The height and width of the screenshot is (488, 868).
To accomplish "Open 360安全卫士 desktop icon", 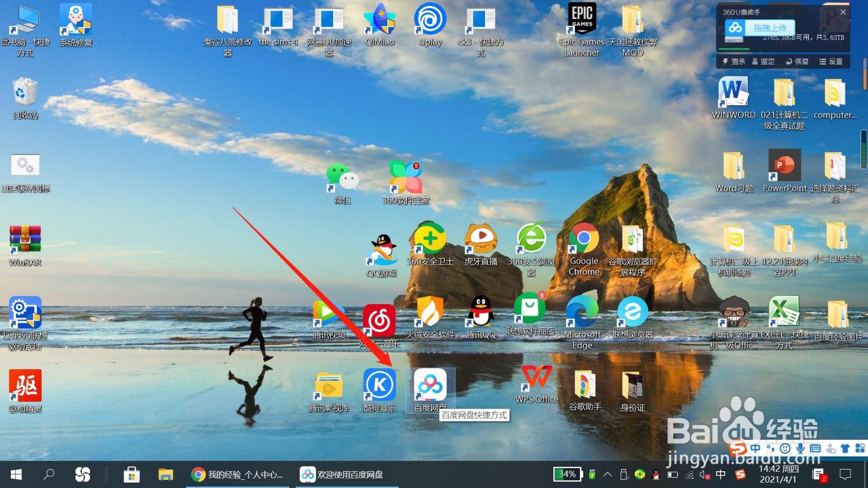I will tap(430, 244).
